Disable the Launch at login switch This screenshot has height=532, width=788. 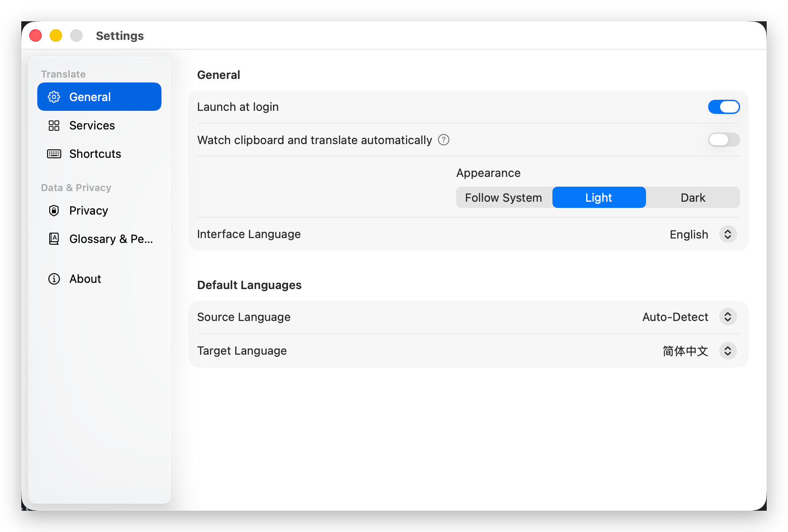point(724,107)
